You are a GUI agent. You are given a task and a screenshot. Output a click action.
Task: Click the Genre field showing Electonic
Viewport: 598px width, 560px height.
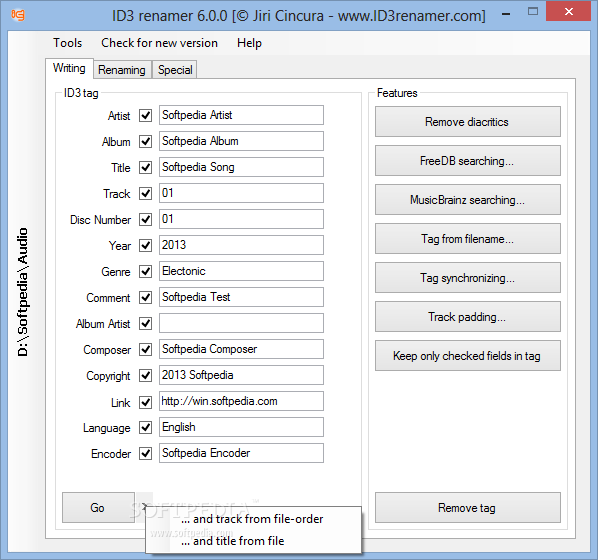[x=241, y=271]
